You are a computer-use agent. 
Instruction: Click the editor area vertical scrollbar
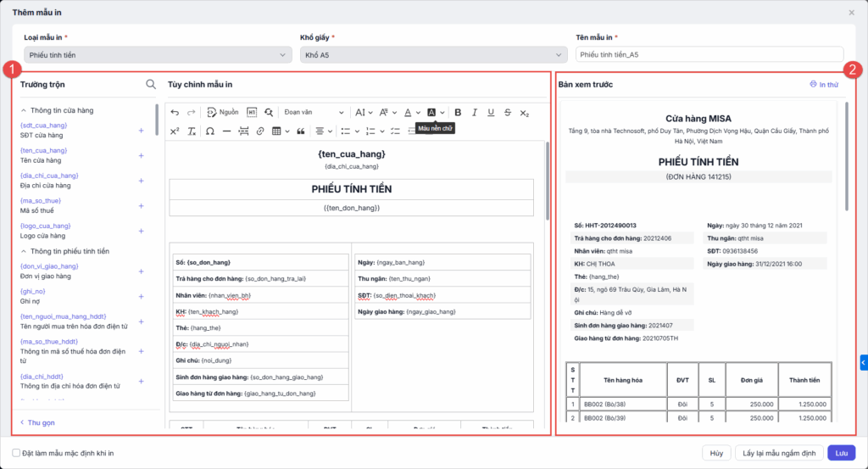coord(548,180)
